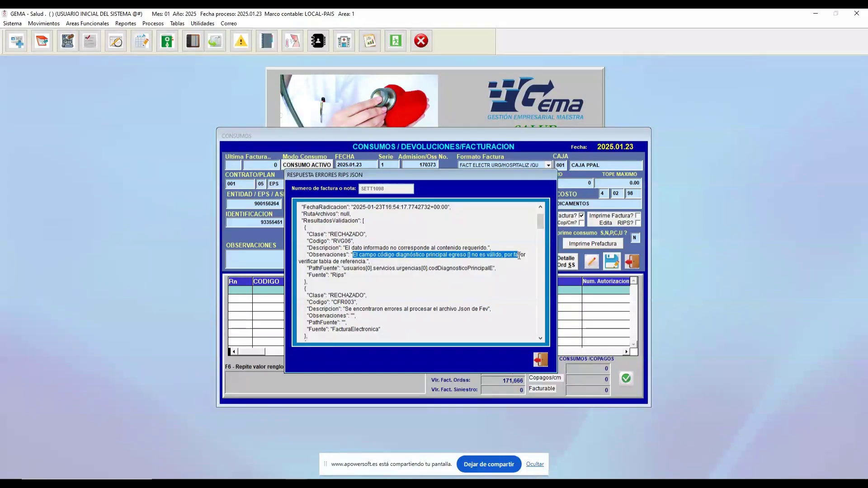
Task: Click the pencil-and-clock toolbar icon
Action: 116,41
